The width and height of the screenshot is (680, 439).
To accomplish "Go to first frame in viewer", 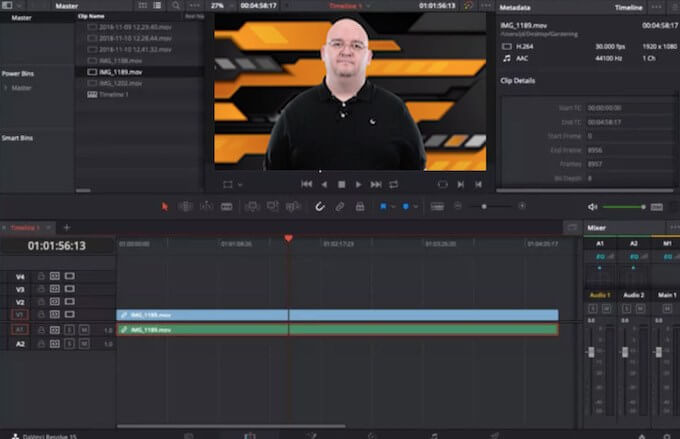I will [x=307, y=184].
